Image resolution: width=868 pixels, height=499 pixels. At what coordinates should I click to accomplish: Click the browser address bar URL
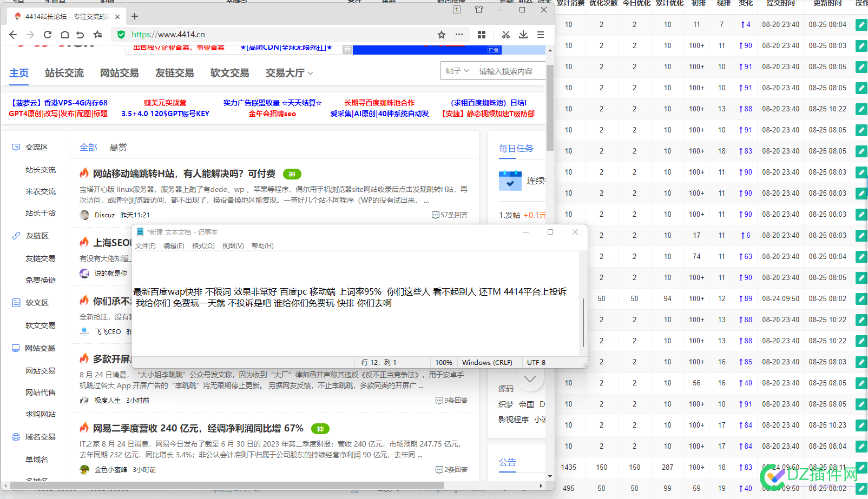pos(168,35)
